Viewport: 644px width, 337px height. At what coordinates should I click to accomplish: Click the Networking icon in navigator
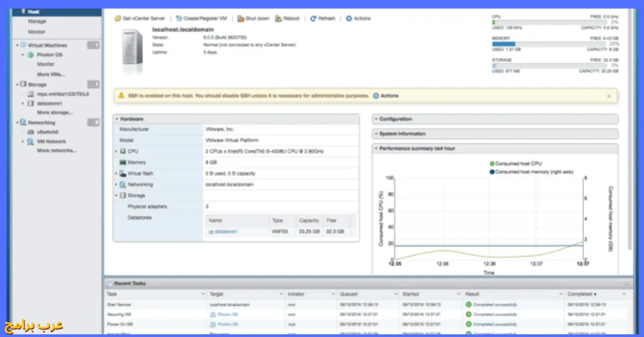23,122
